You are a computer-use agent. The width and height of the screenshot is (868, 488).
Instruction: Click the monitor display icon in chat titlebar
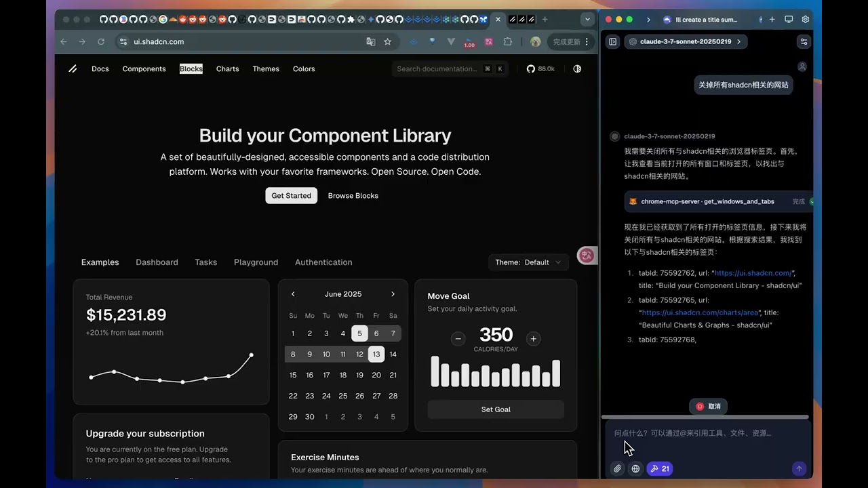[x=789, y=20]
